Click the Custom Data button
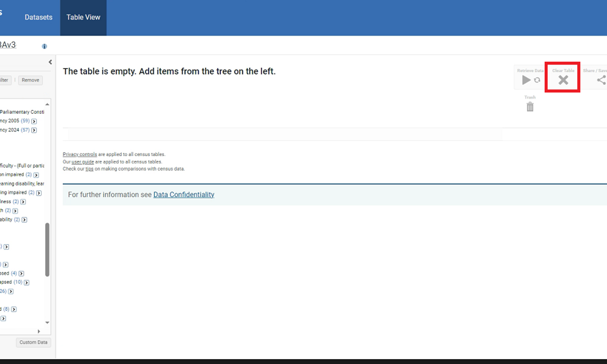Image resolution: width=607 pixels, height=364 pixels. [33, 342]
